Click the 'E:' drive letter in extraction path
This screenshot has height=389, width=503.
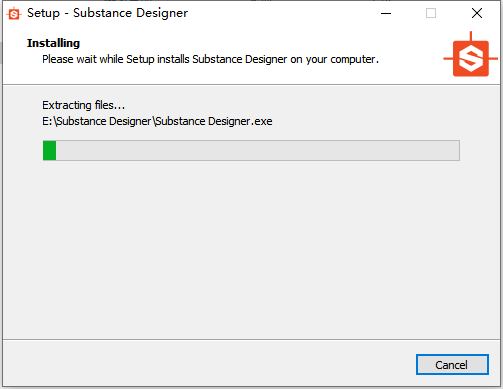[47, 121]
